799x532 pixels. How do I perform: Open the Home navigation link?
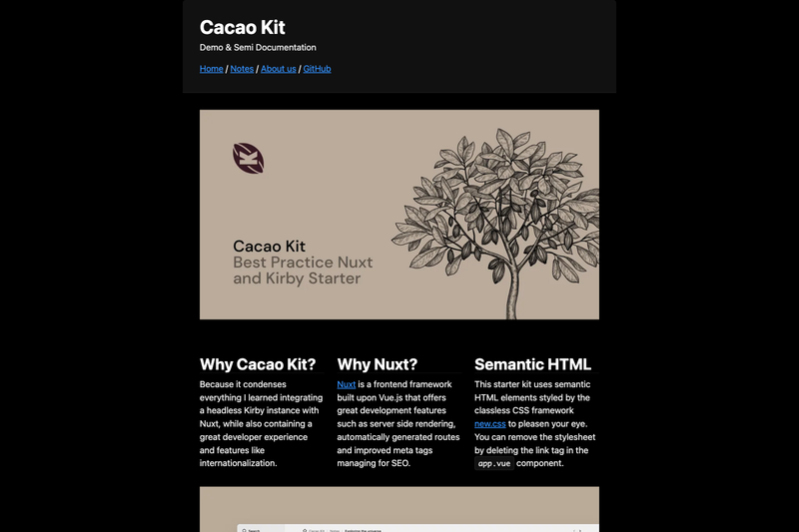tap(211, 69)
